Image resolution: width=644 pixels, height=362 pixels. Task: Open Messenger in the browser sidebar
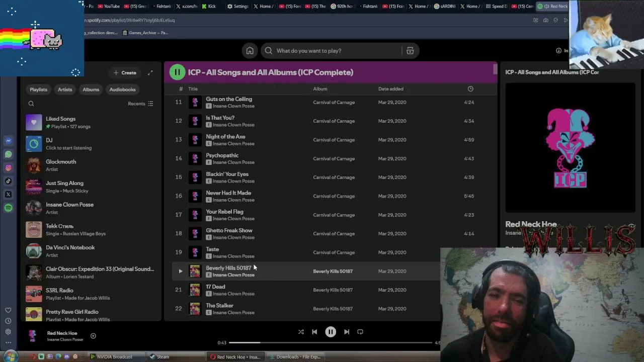tap(9, 141)
